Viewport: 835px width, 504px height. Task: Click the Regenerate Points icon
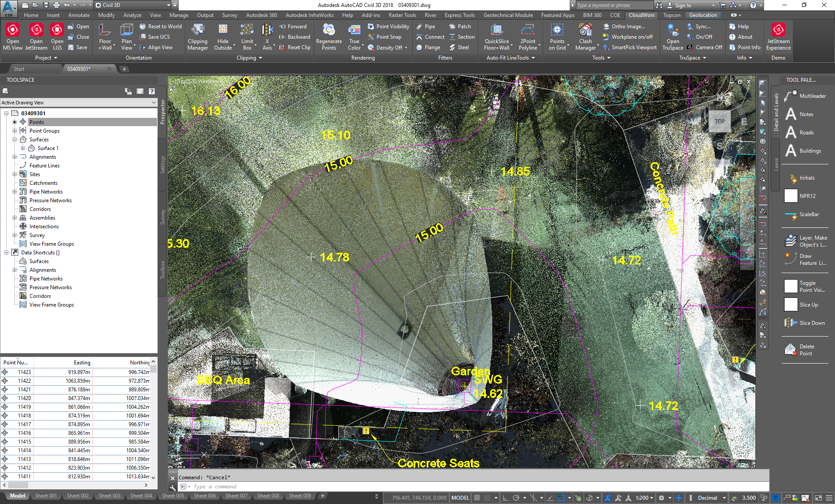pyautogui.click(x=329, y=37)
